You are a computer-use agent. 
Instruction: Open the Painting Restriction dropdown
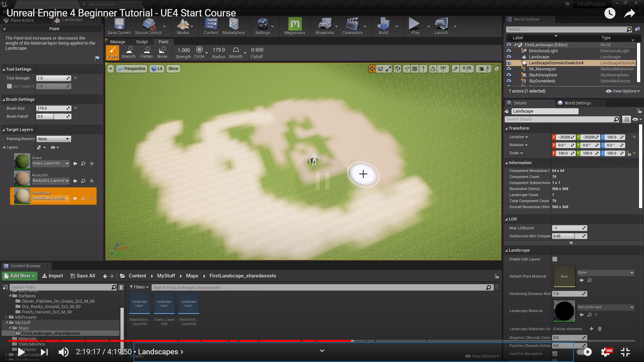[54, 139]
